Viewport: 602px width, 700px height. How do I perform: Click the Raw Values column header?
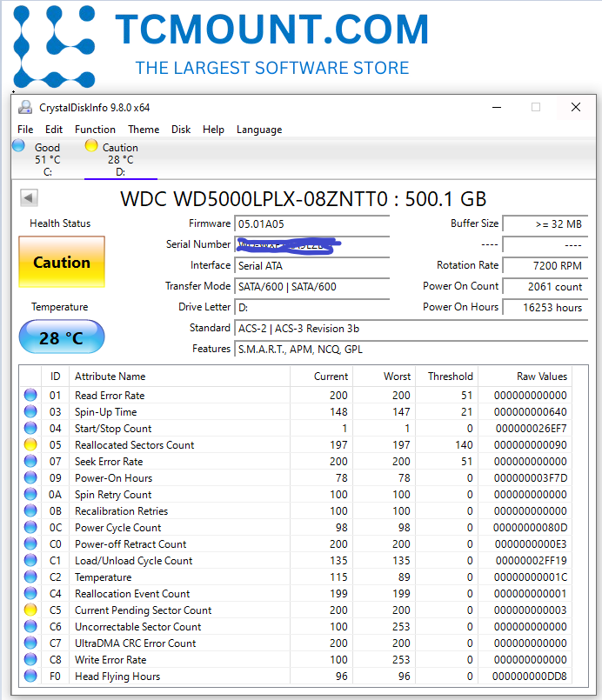pos(541,377)
